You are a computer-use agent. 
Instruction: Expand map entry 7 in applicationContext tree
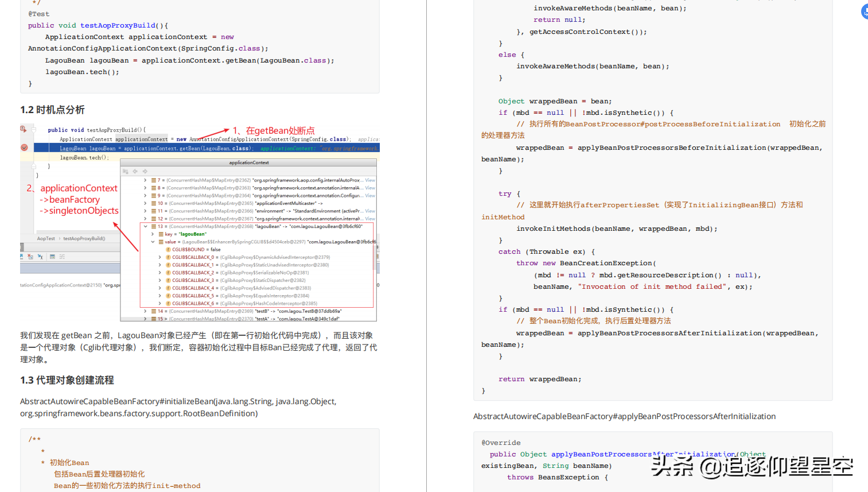tap(145, 180)
